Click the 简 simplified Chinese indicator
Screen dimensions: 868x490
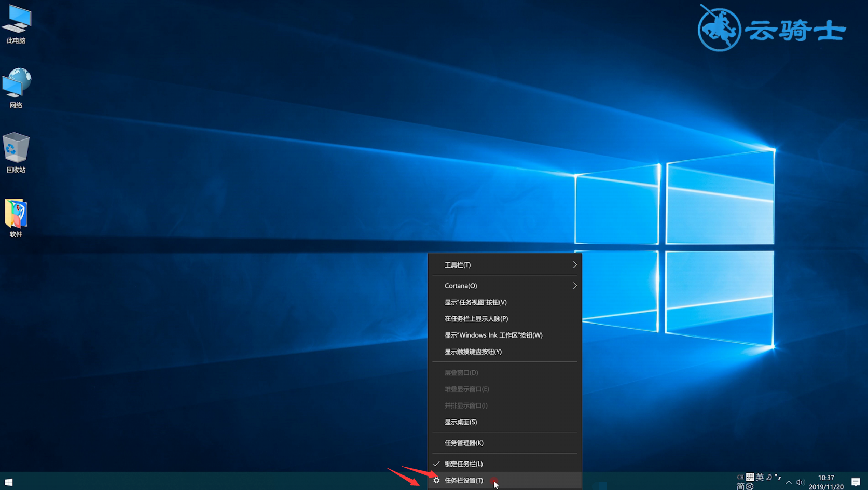(x=740, y=486)
